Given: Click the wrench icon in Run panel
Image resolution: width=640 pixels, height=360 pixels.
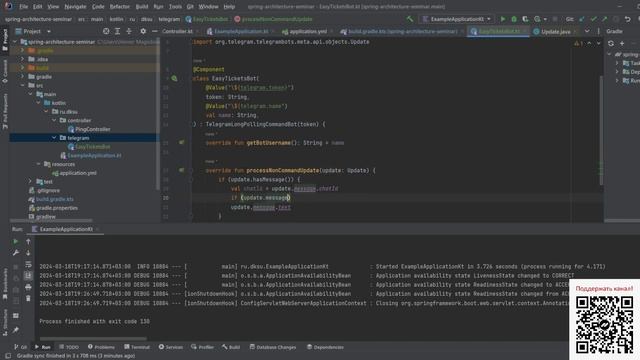Looking at the screenshot, I should pyautogui.click(x=16, y=253).
